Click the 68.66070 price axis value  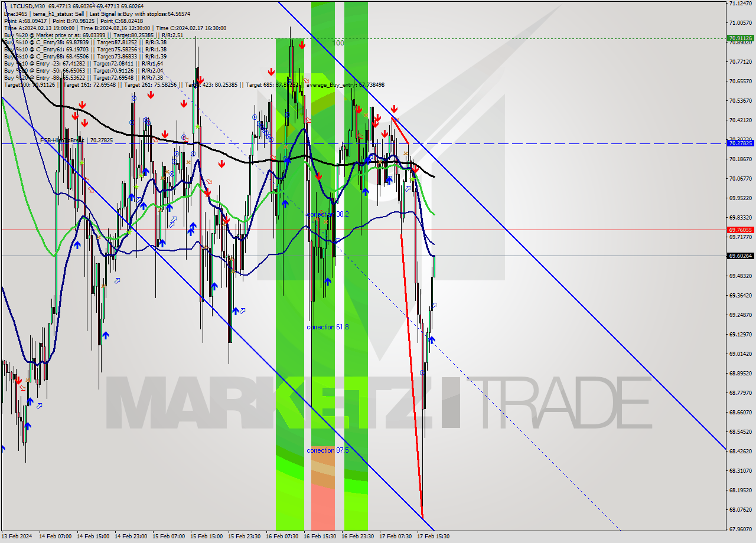pyautogui.click(x=740, y=412)
